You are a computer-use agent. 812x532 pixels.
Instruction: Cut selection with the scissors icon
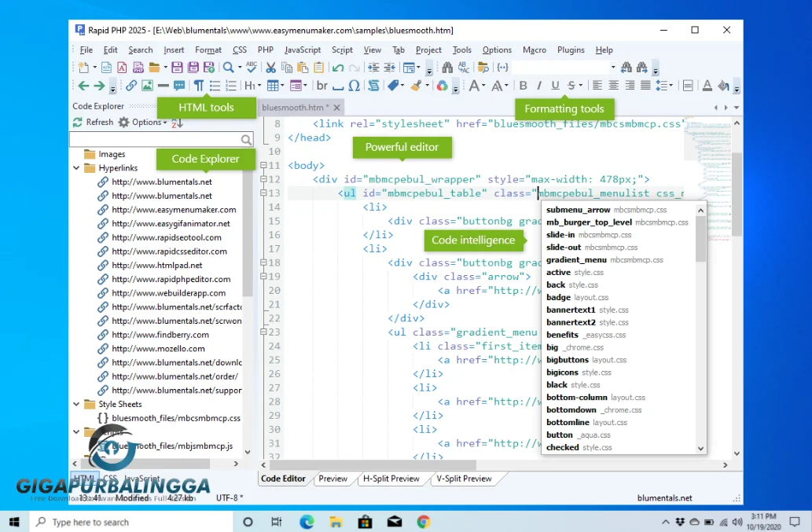pos(271,68)
